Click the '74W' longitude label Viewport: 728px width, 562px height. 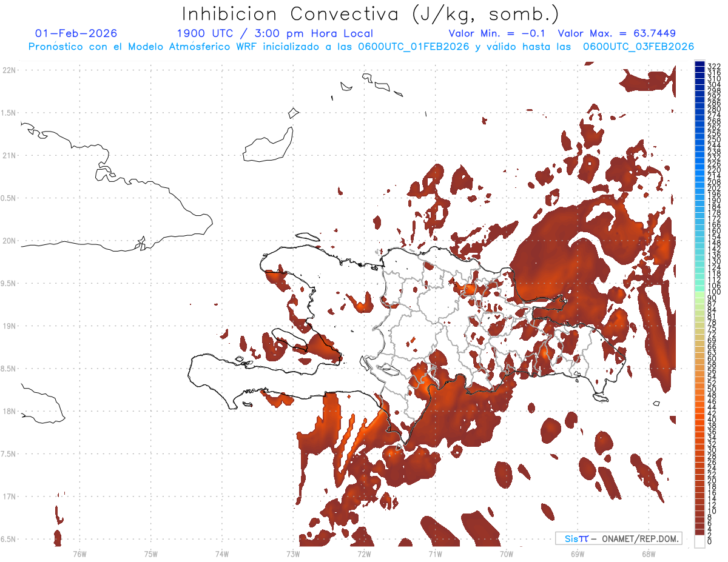222,554
